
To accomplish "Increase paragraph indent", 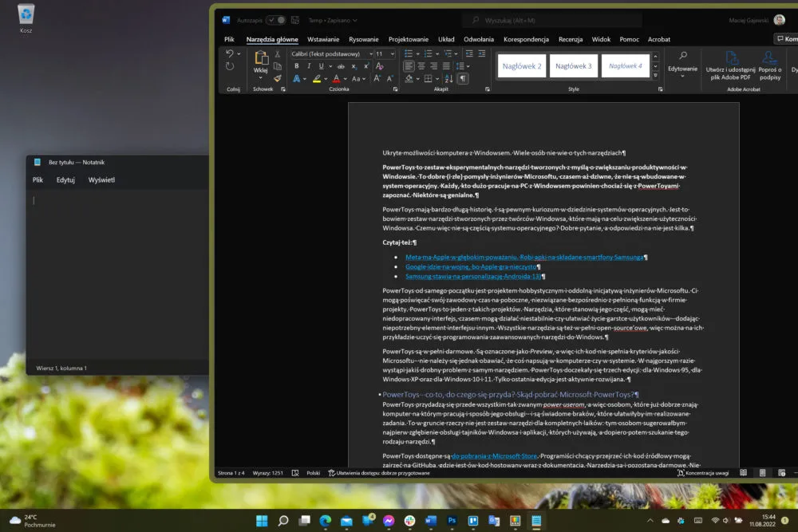I will point(481,53).
